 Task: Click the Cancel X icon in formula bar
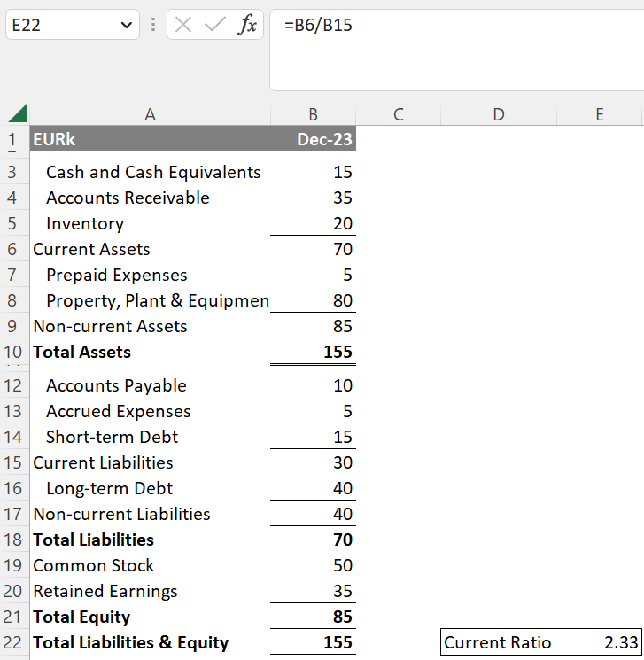(183, 26)
